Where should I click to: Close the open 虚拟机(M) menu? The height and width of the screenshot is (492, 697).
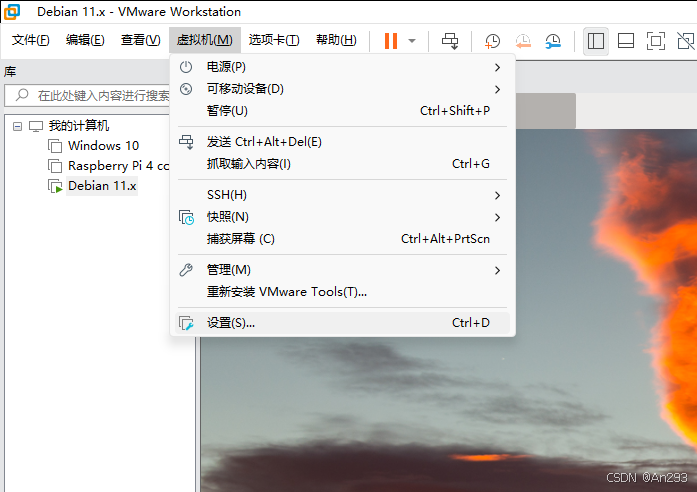coord(204,40)
